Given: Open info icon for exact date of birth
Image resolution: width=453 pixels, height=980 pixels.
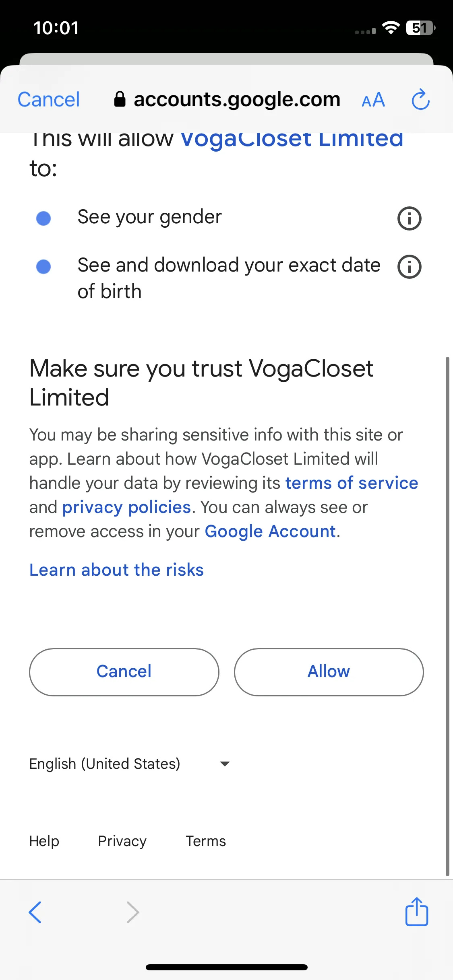Looking at the screenshot, I should (409, 267).
